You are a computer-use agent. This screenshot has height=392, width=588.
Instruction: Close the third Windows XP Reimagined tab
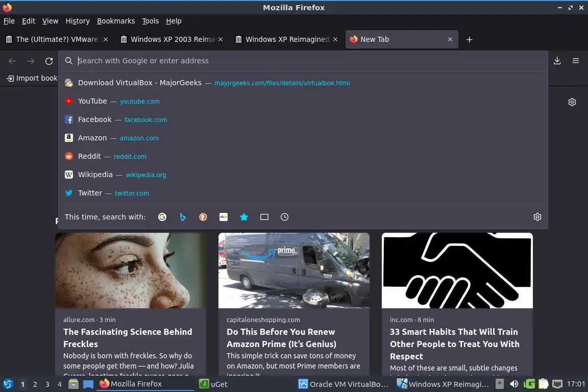[335, 39]
